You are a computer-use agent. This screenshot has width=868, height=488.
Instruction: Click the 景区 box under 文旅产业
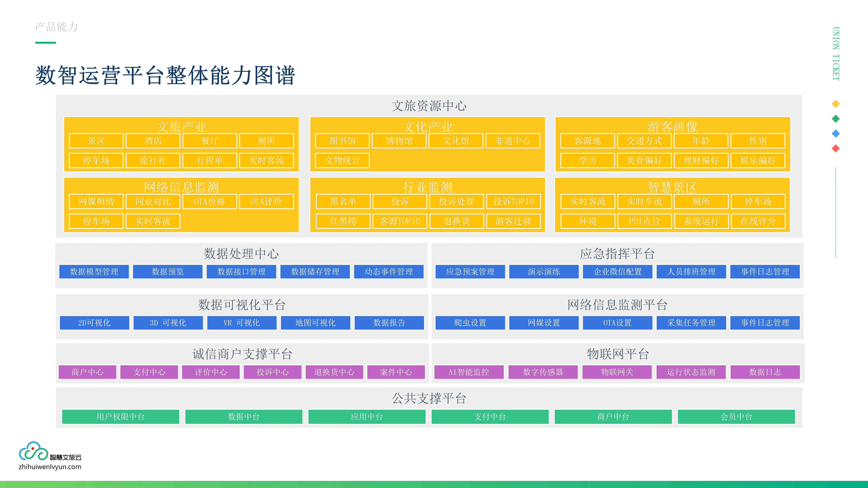(96, 141)
